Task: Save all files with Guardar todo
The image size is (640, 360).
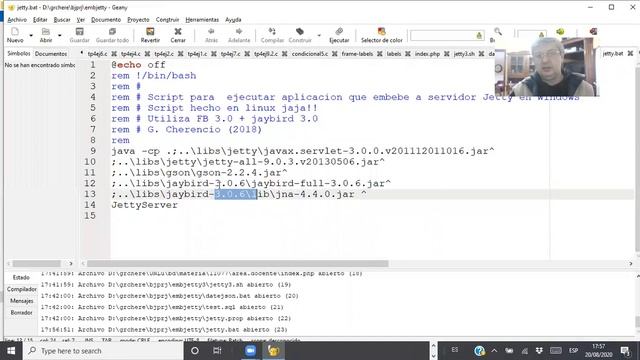Action: pyautogui.click(x=112, y=35)
